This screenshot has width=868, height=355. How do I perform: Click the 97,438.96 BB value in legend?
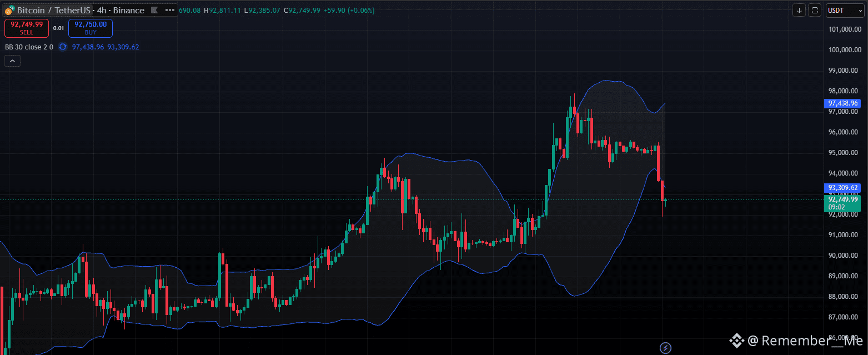click(88, 47)
